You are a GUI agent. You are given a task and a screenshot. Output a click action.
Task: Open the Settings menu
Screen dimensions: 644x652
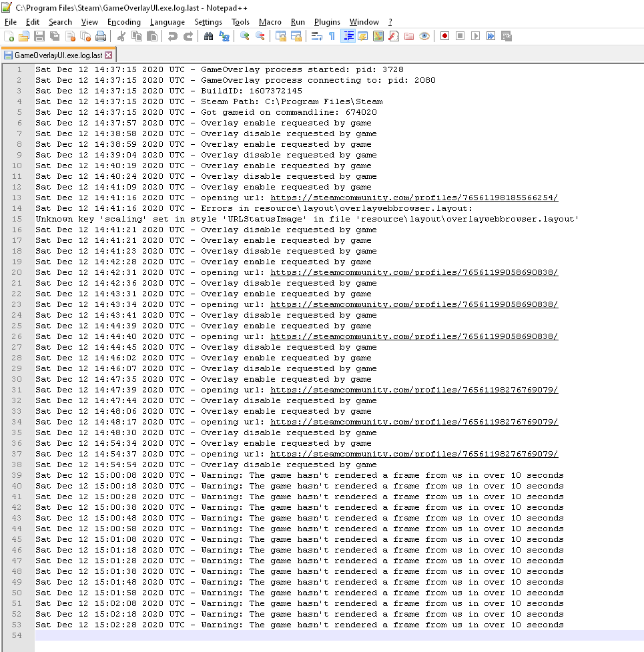208,22
